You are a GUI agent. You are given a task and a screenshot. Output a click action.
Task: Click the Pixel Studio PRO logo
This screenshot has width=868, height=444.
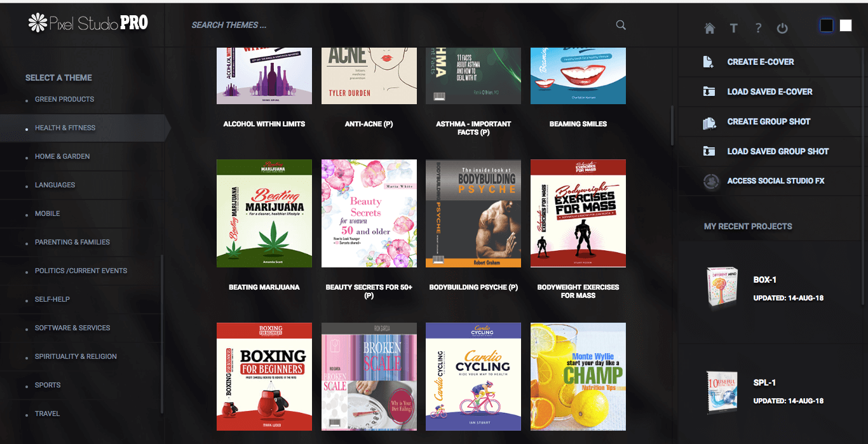[x=88, y=23]
